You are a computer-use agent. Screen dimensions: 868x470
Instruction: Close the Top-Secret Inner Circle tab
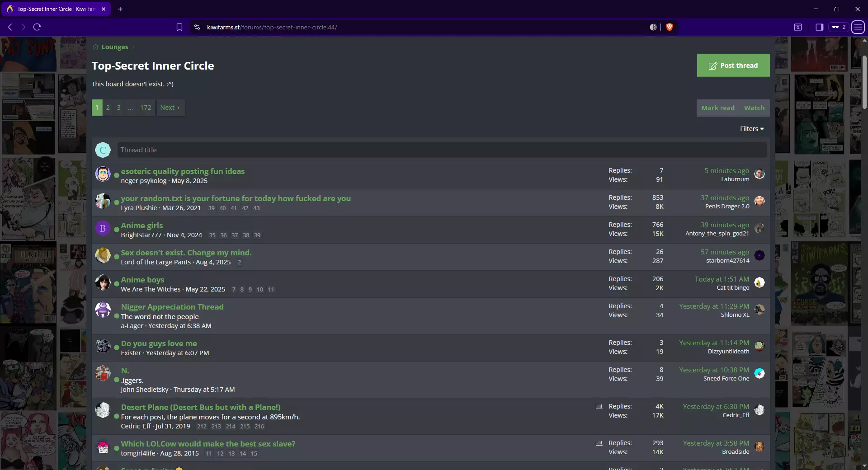[x=104, y=9]
